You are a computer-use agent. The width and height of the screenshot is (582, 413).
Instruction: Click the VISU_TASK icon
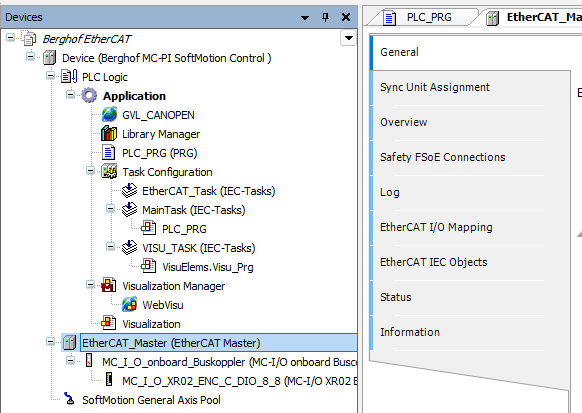(x=129, y=248)
